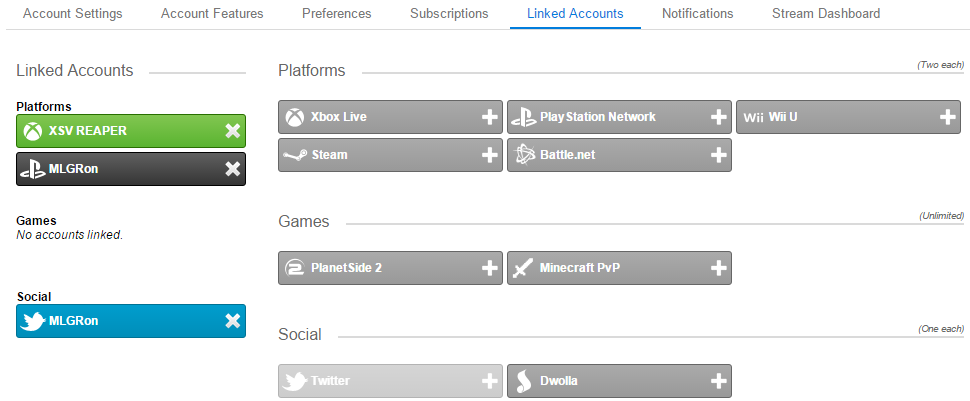This screenshot has height=401, width=970.
Task: Click the blue MLGRon Twitter account entry
Action: coord(131,321)
